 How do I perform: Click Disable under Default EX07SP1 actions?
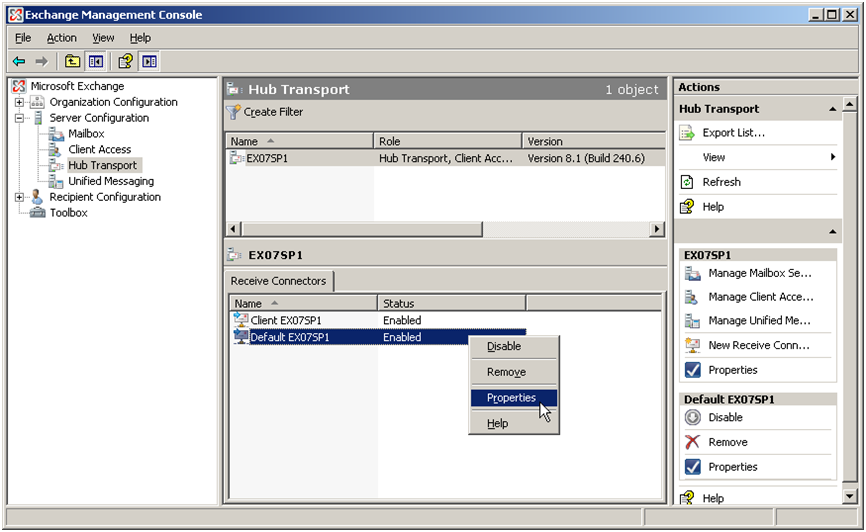click(x=725, y=418)
